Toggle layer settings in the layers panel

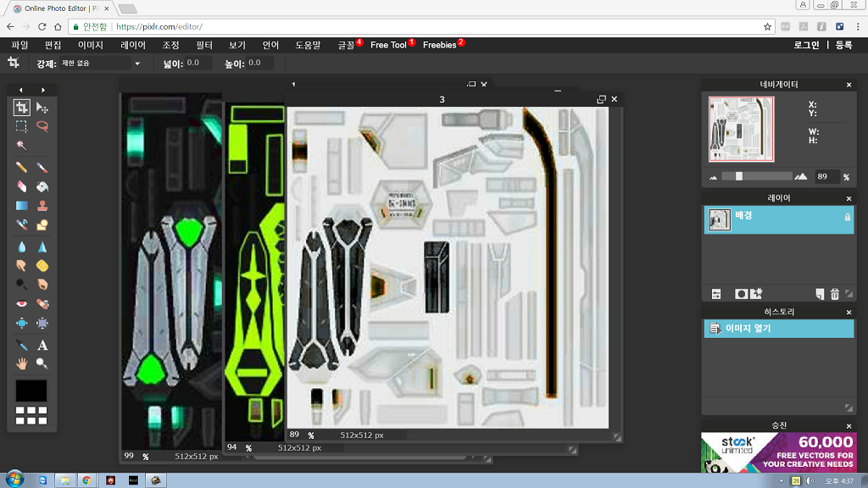pyautogui.click(x=716, y=294)
